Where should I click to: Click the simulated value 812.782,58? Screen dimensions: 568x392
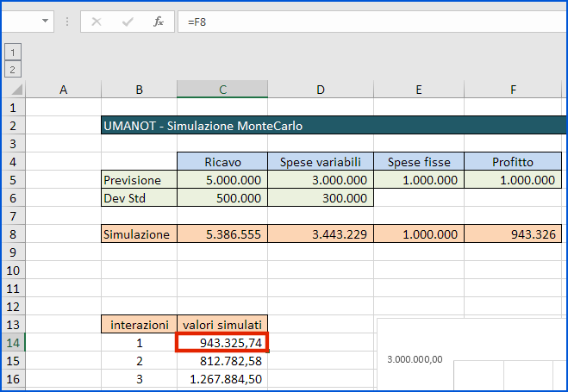click(222, 361)
